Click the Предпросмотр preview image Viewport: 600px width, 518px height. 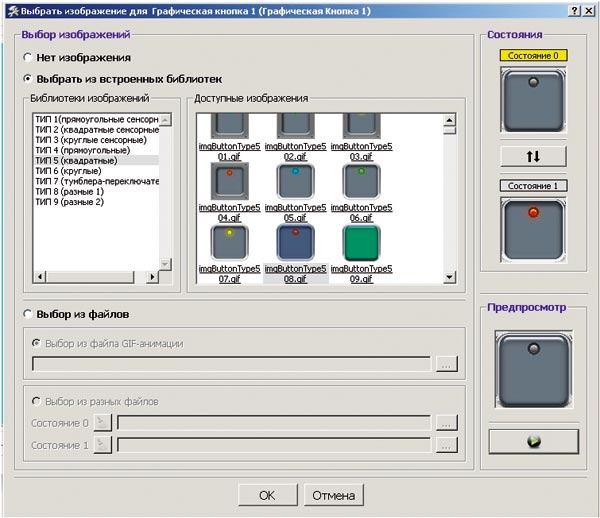tap(534, 369)
